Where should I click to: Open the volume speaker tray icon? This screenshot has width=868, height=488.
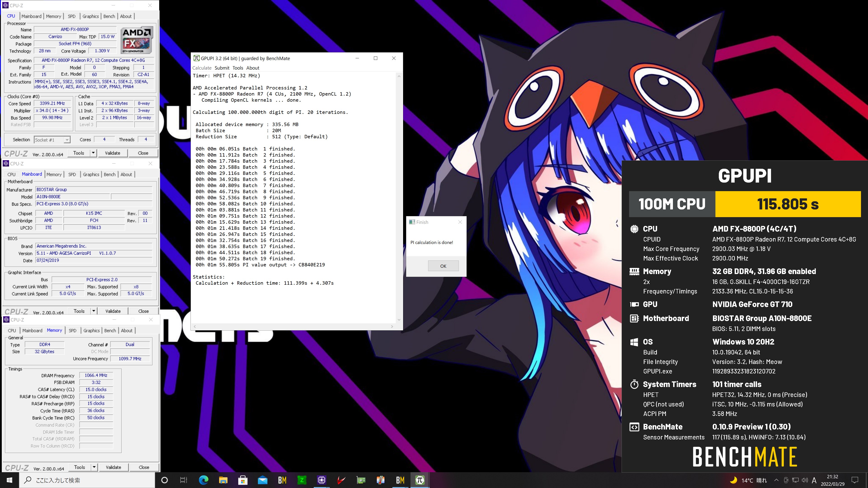(x=805, y=480)
